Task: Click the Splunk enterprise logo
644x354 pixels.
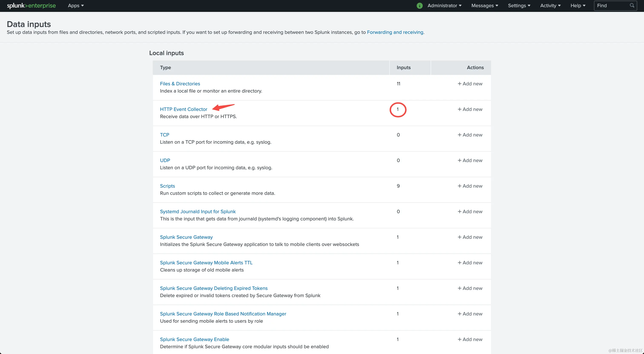Action: [x=31, y=6]
